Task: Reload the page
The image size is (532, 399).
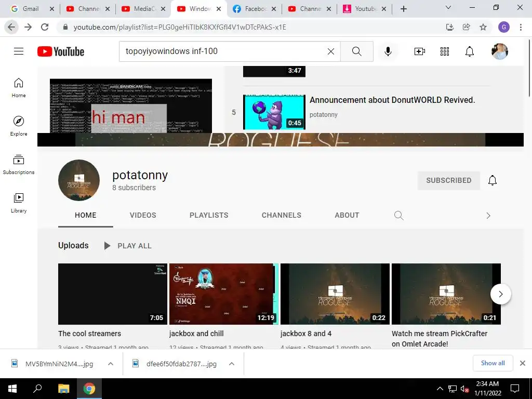Action: [45, 27]
